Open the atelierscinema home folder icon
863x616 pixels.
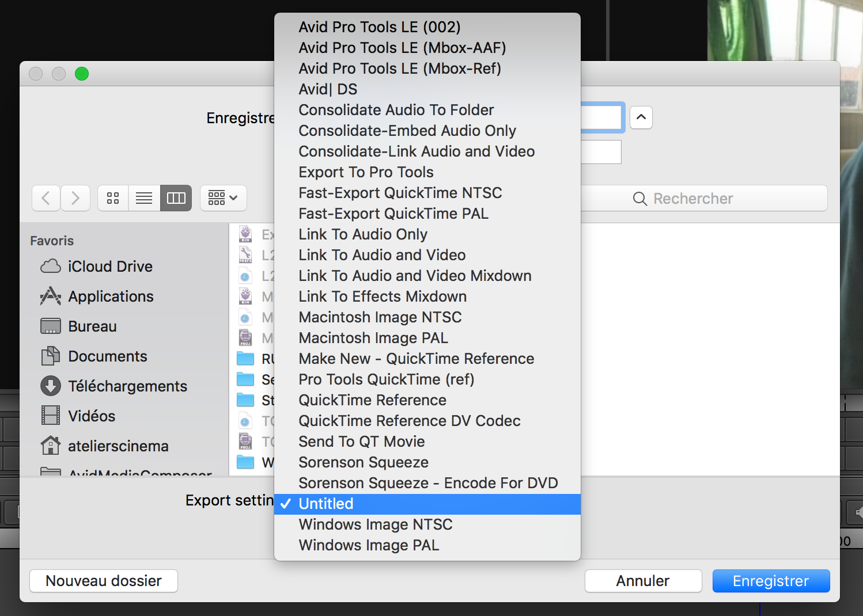[x=51, y=446]
